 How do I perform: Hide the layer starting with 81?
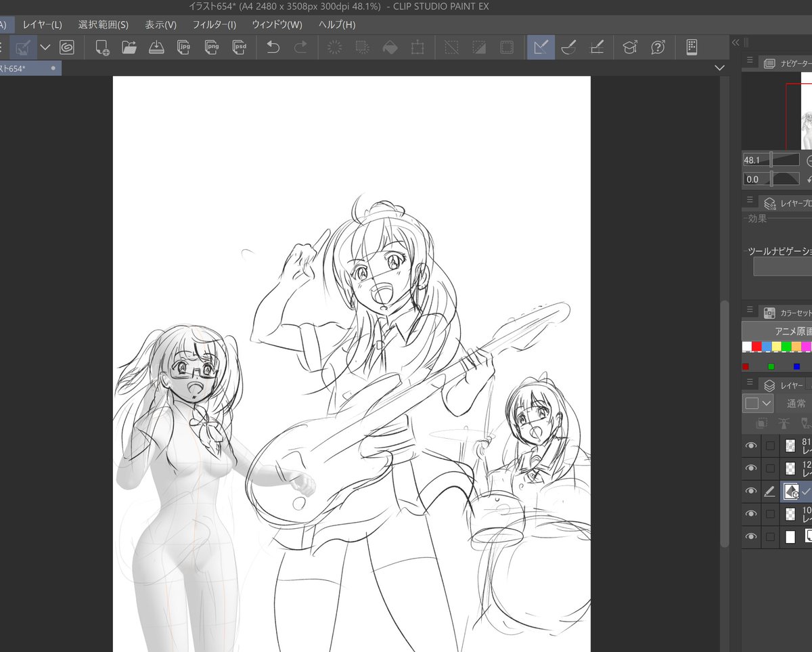click(750, 445)
